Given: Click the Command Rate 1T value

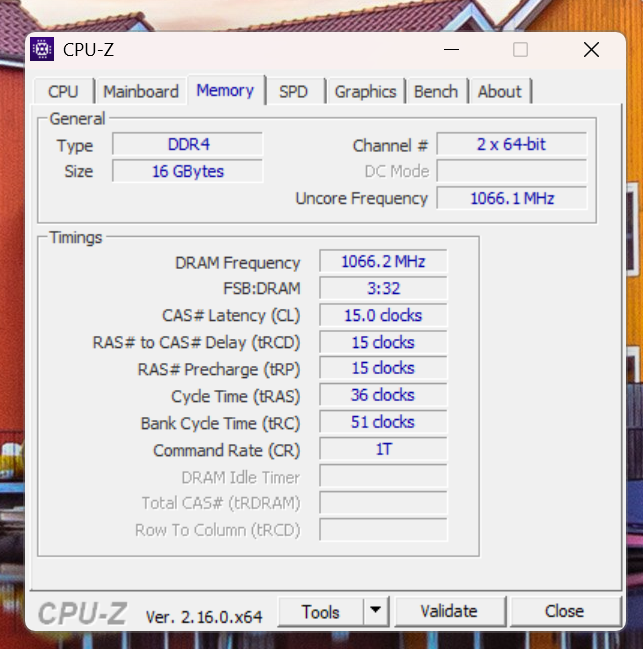Looking at the screenshot, I should 383,449.
